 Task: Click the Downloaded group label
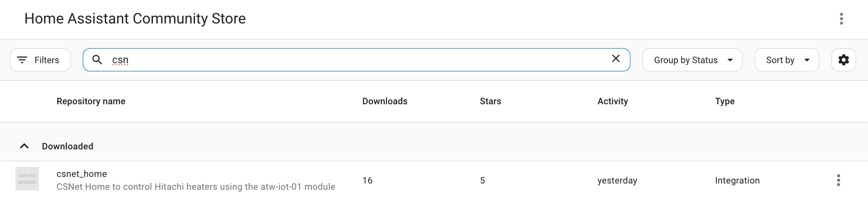coord(68,146)
